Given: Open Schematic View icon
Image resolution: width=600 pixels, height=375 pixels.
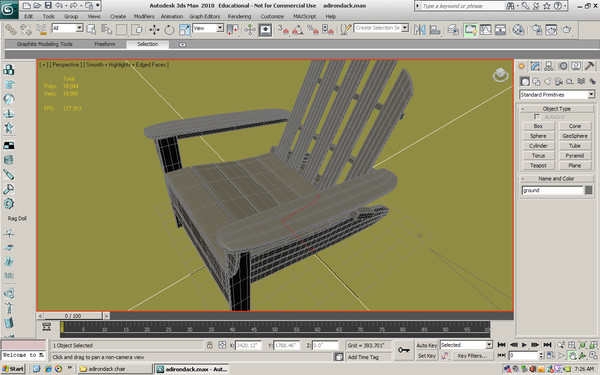Looking at the screenshot, I should [500, 30].
